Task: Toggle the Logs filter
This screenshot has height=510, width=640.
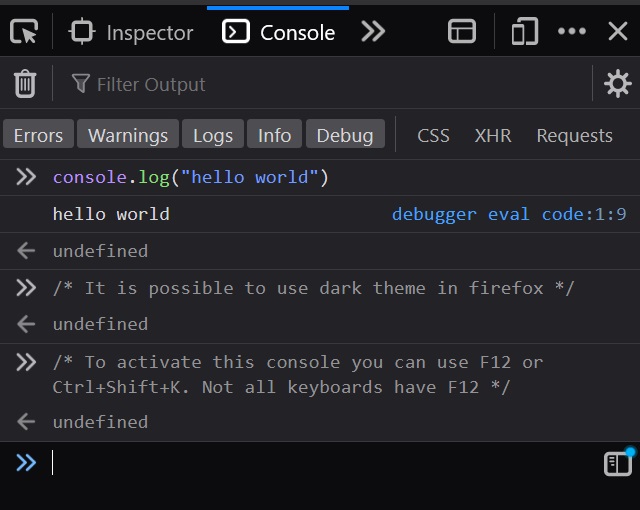Action: click(x=213, y=135)
